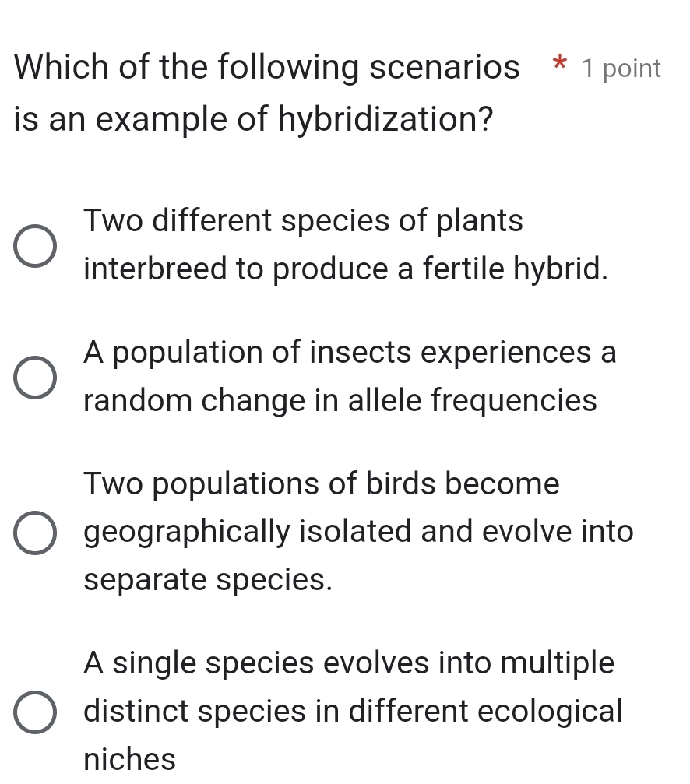
Task: Select the radio button for fertile hybrid answer
Action: point(34,247)
